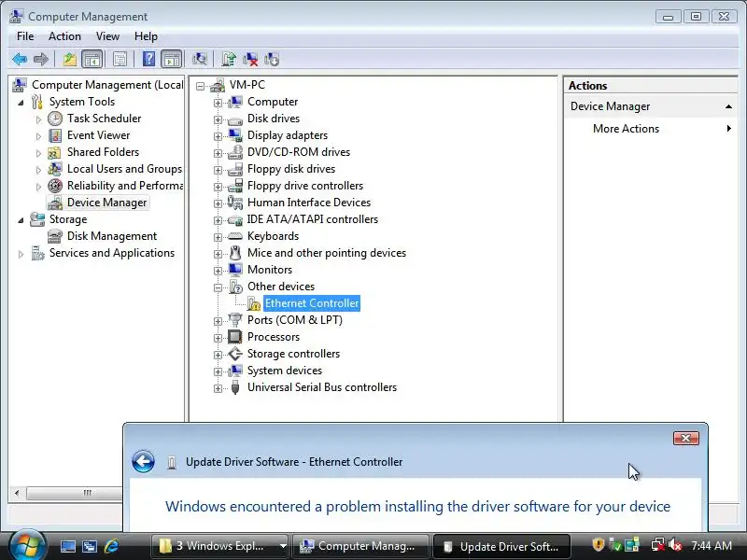
Task: Open the View menu
Action: [x=107, y=36]
